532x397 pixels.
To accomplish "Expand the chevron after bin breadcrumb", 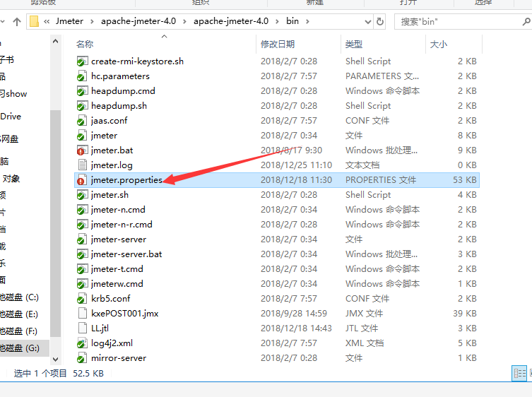I will 307,22.
